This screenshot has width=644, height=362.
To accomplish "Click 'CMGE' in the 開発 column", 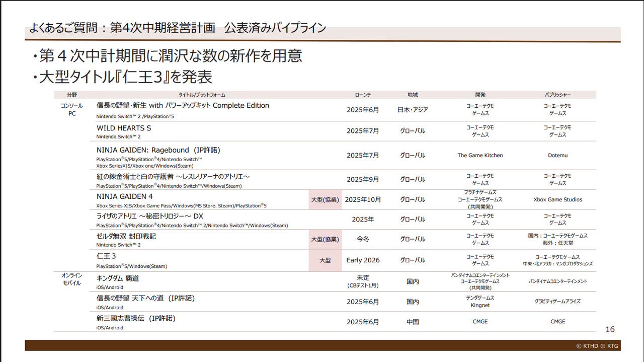I will click(480, 322).
